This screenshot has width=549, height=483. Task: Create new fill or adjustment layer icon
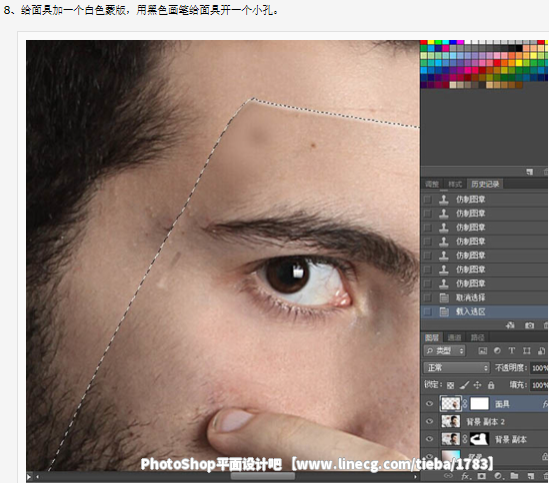pos(498,476)
